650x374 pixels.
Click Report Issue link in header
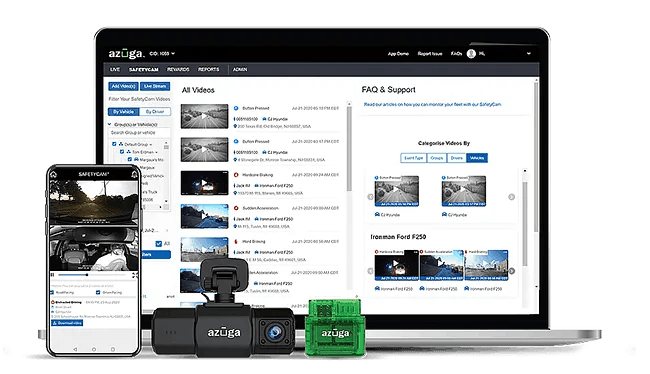point(430,54)
